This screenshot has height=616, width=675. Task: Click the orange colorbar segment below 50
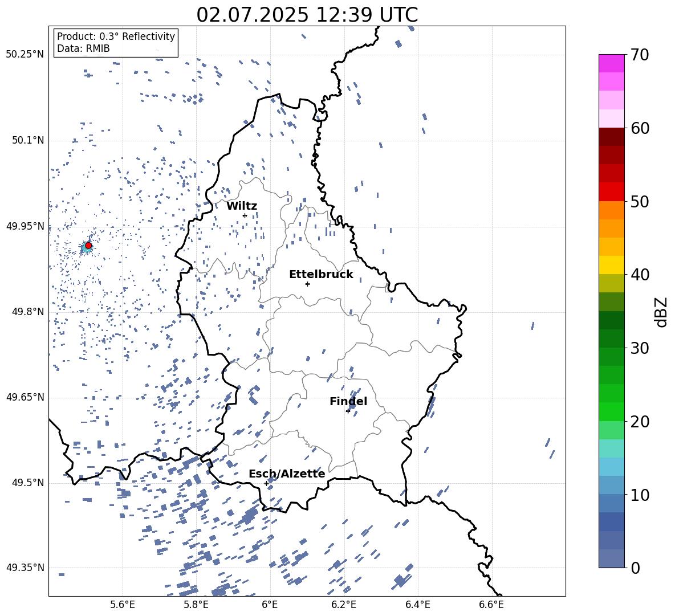[x=611, y=210]
